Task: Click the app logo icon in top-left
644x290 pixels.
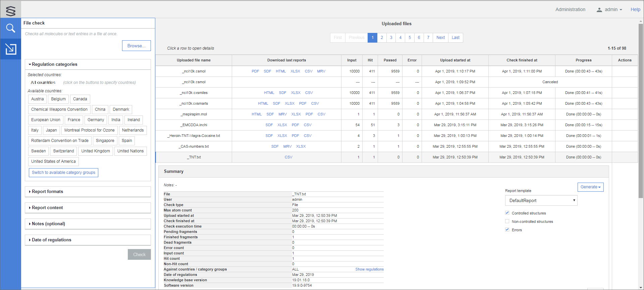Action: 11,11
